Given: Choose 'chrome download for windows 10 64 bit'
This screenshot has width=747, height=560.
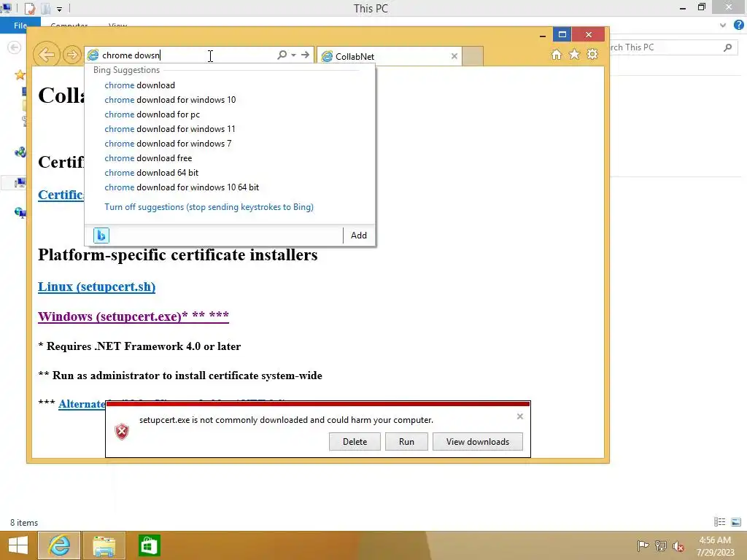Looking at the screenshot, I should (182, 187).
